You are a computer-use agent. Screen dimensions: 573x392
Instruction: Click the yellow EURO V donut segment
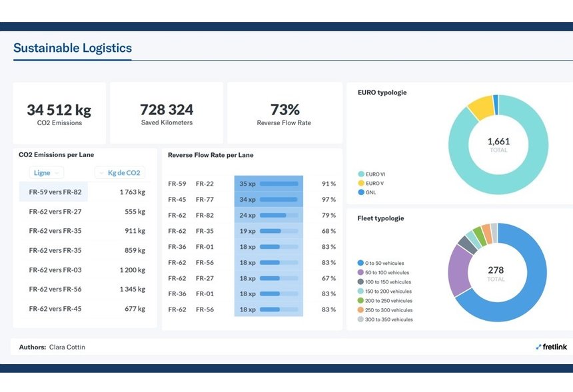[481, 107]
